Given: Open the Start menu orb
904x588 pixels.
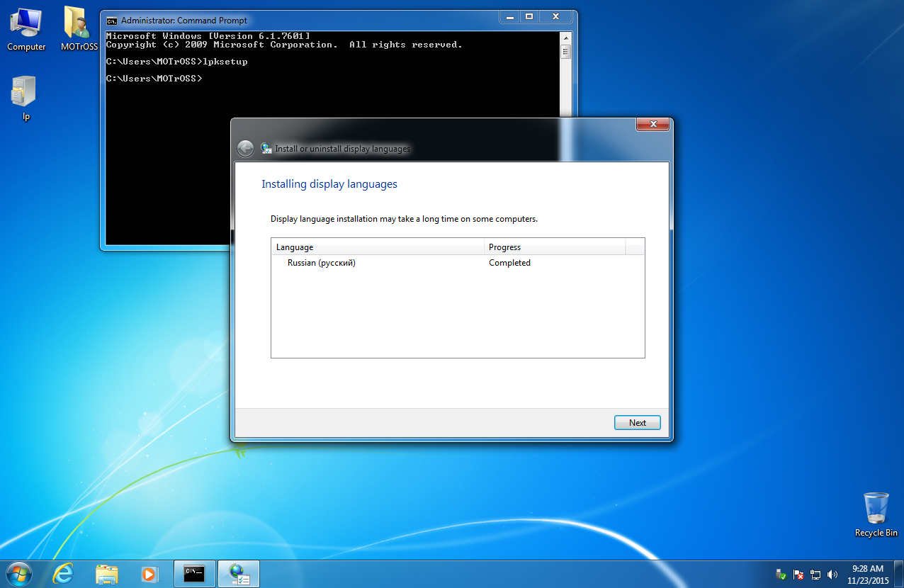Looking at the screenshot, I should [19, 573].
